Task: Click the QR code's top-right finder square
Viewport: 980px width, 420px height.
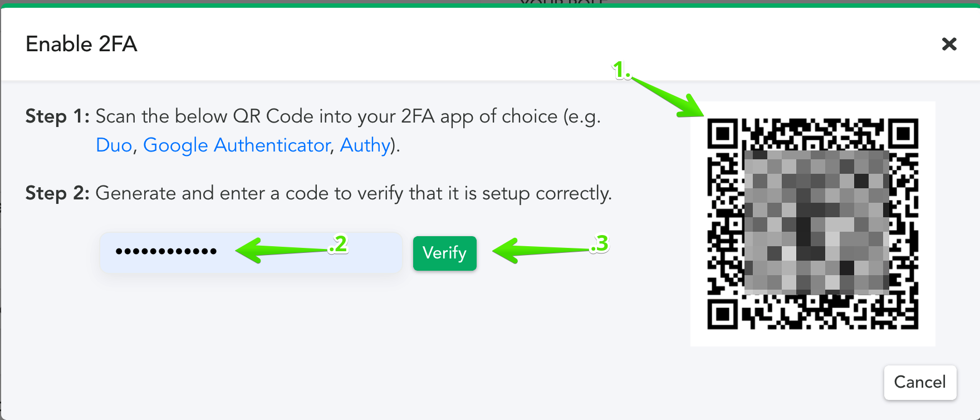Action: point(903,134)
